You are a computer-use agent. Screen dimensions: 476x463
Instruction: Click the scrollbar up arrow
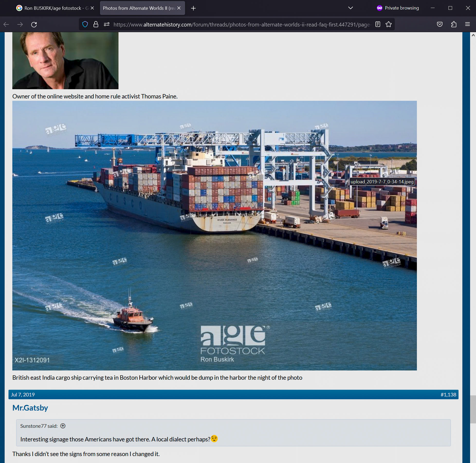click(x=473, y=35)
